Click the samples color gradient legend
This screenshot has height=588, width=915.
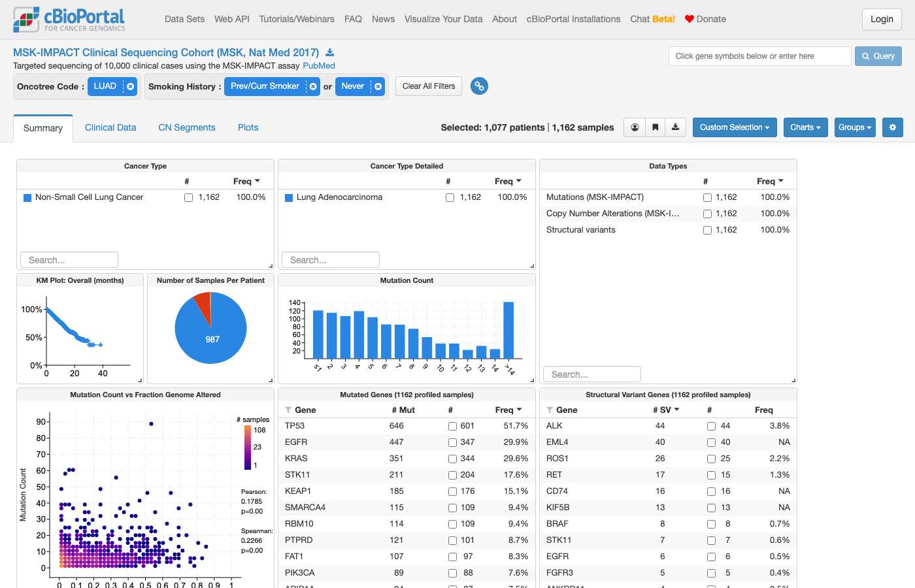248,448
